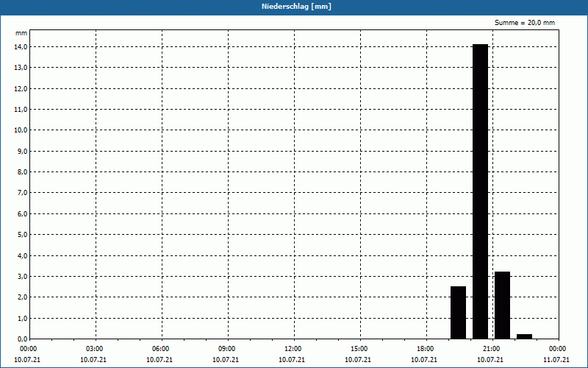Select the 14,0 y-axis label
This screenshot has width=588, height=368.
pos(21,46)
